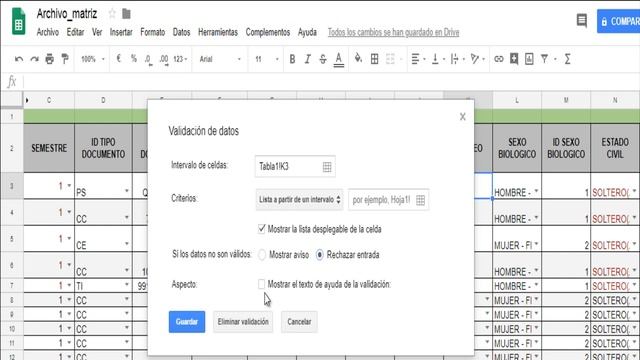
Task: Star the Archivo_matriz document
Action: coord(112,14)
